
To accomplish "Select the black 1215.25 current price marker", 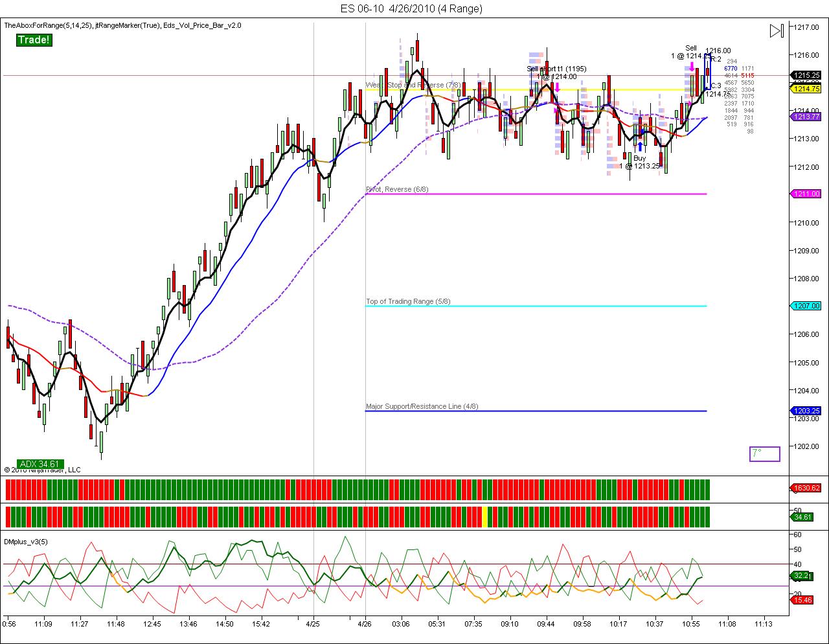I will coord(806,75).
